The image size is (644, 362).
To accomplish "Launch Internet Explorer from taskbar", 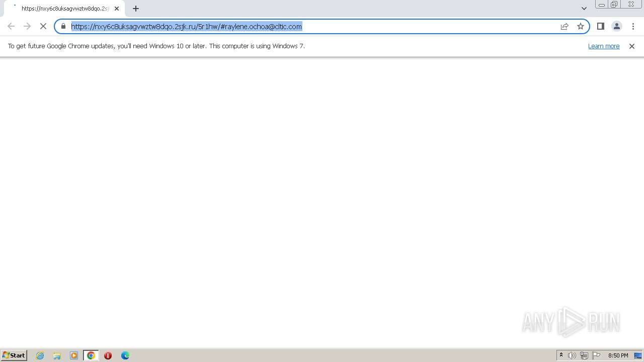I will click(40, 355).
